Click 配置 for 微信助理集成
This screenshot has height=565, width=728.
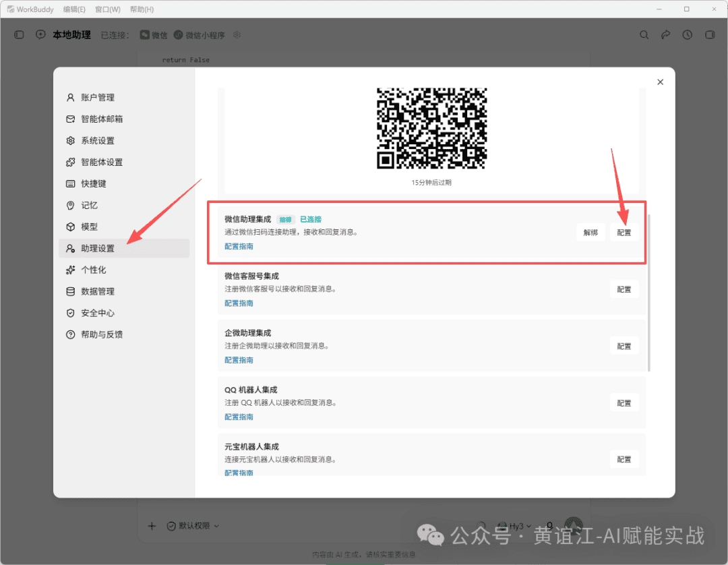click(624, 233)
